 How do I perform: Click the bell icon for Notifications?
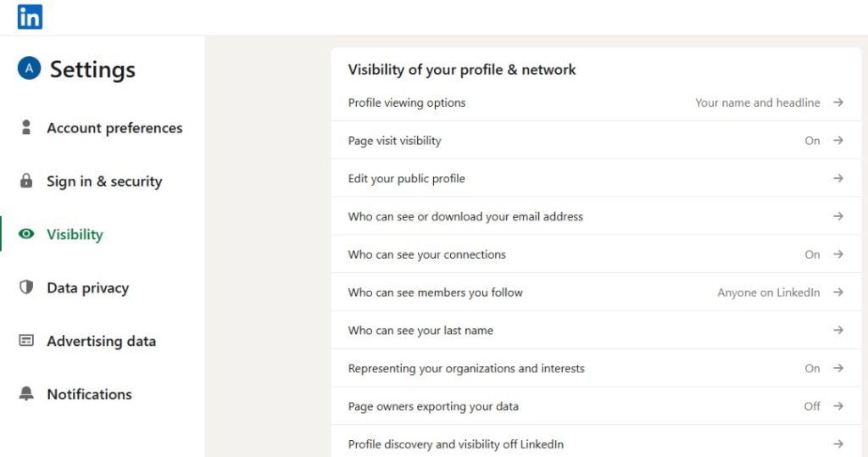(26, 394)
